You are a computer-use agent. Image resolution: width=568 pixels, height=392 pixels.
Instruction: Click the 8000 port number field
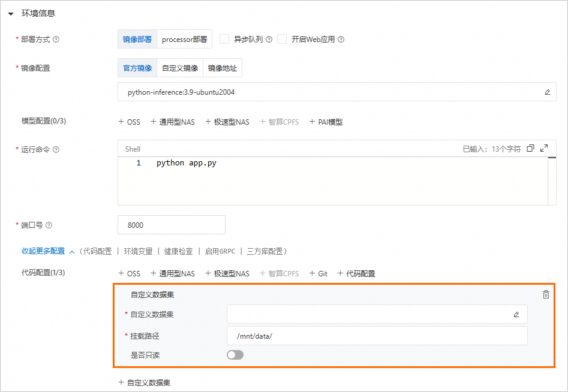click(172, 225)
